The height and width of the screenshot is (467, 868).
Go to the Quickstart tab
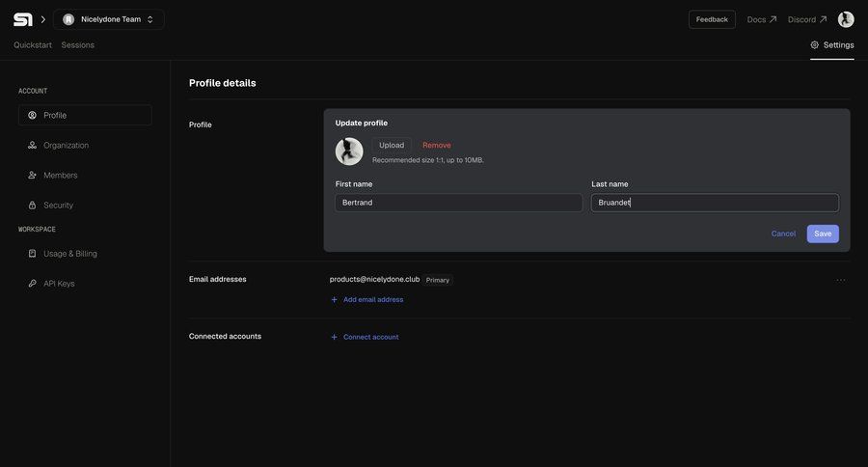pyautogui.click(x=33, y=45)
